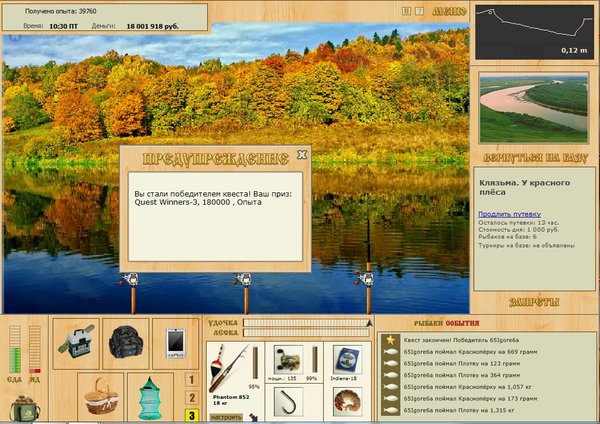Click the right fishing rod reel in water
Screen dimensions: 600x424
coord(366,279)
